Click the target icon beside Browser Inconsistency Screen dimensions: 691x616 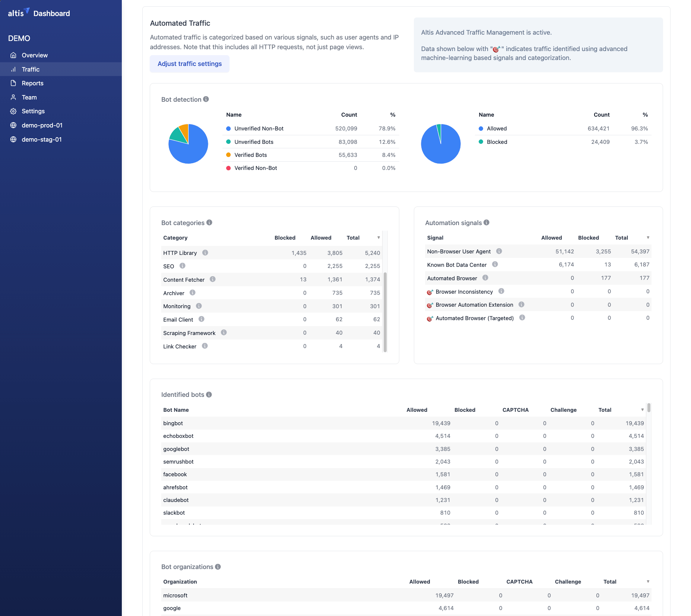click(x=430, y=292)
